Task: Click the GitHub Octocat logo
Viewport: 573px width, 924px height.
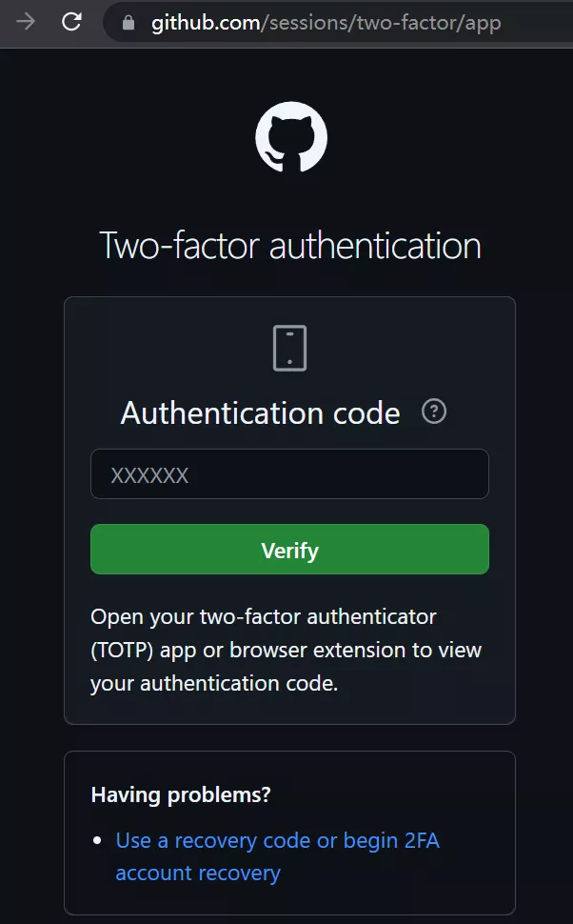Action: (290, 138)
